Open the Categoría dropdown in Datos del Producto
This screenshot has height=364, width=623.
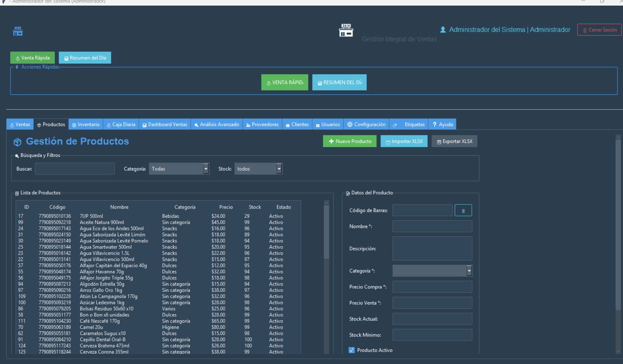(x=469, y=271)
